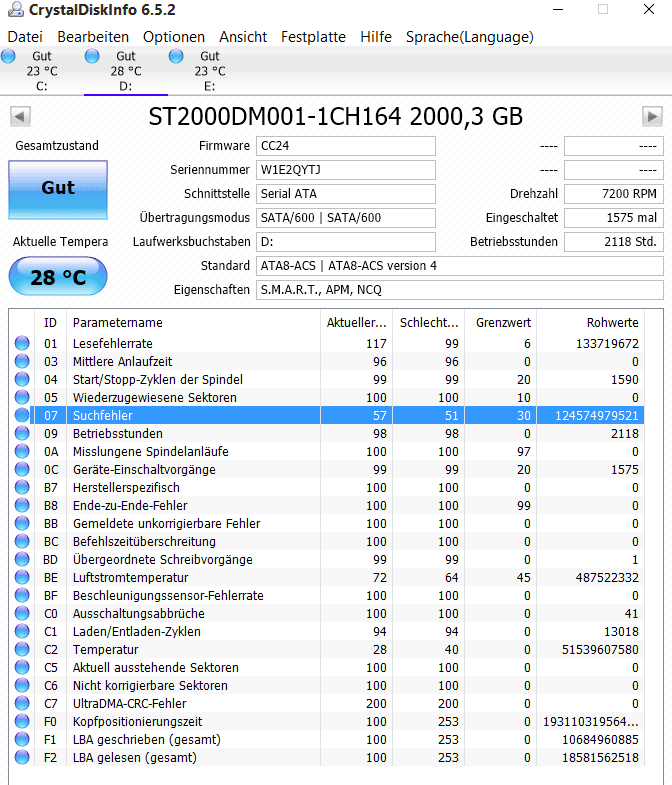Click status icon for Start/Stopp-Zyklen row
672x785 pixels.
[22, 379]
